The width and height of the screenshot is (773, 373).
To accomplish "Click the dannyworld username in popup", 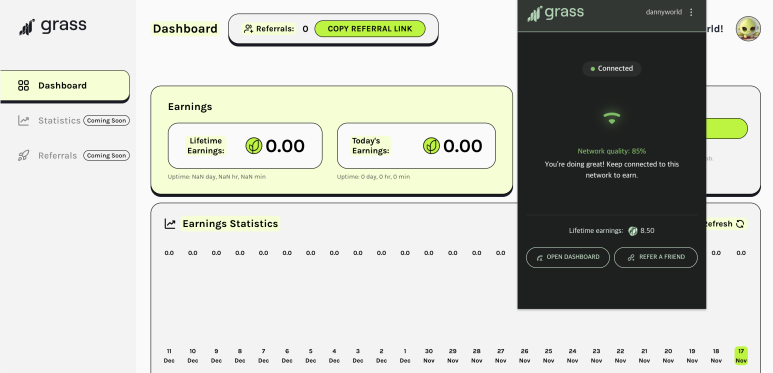I will (x=664, y=12).
